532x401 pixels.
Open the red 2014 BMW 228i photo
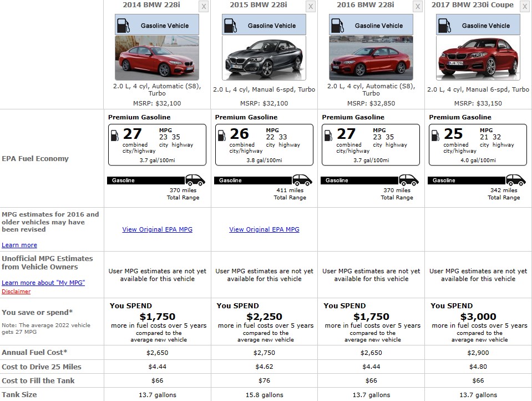(x=157, y=58)
